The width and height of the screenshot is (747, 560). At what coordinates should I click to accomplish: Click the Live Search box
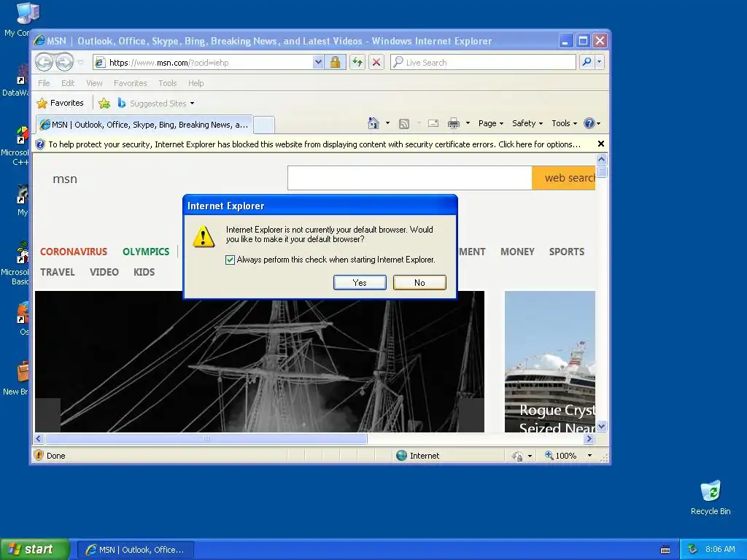coord(483,63)
